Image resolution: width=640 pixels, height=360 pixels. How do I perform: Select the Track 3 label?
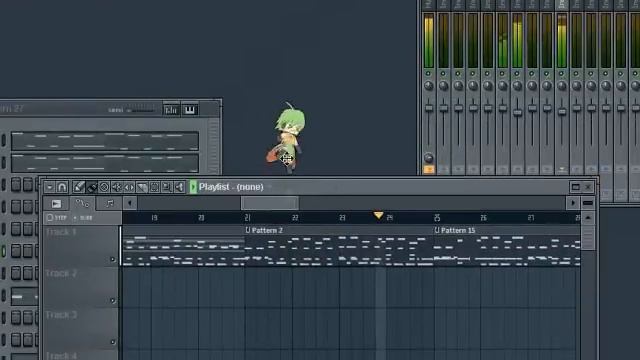pyautogui.click(x=61, y=315)
